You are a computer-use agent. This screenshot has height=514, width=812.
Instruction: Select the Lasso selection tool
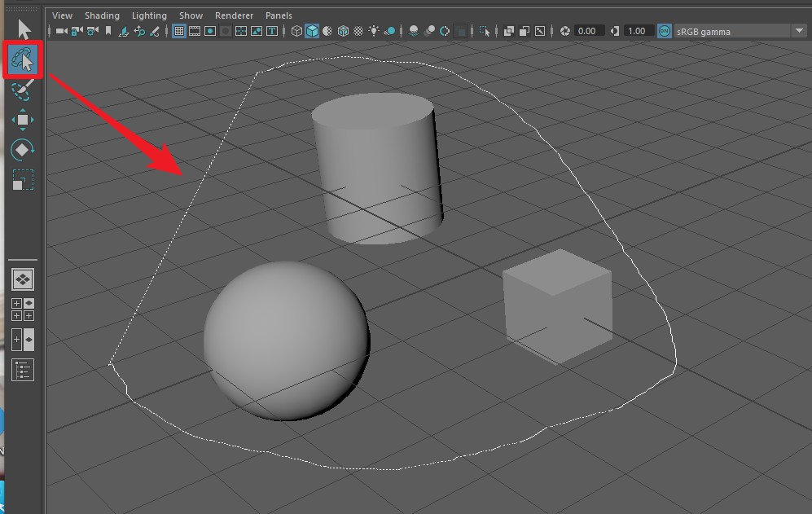(x=23, y=59)
